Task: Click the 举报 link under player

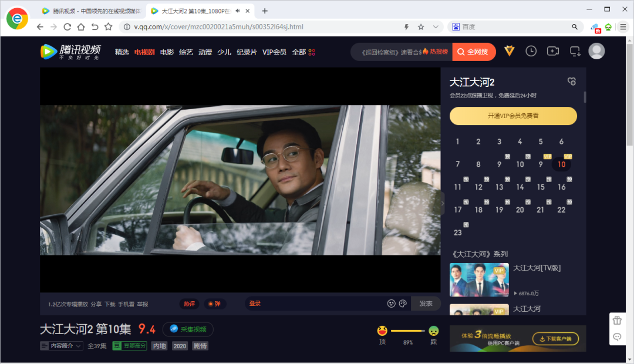Action: (x=143, y=304)
